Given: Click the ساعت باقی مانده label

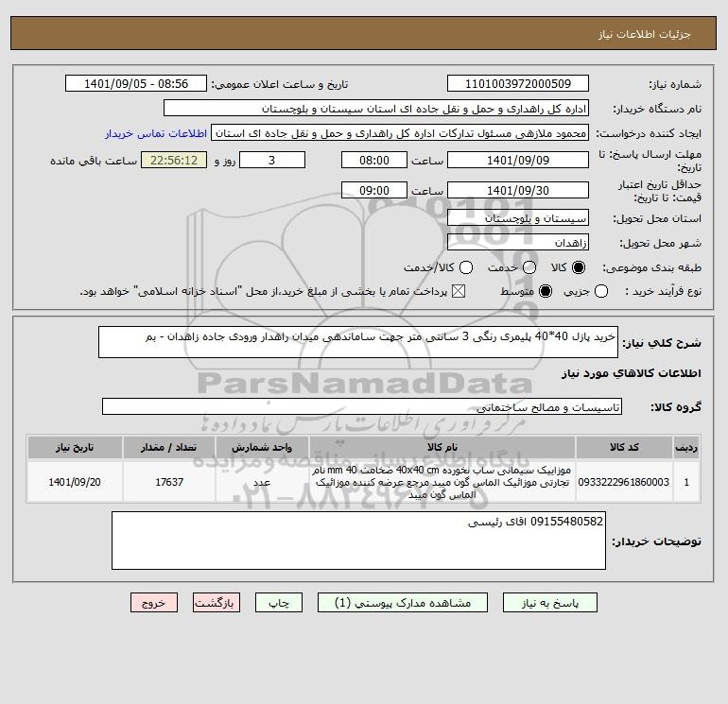Looking at the screenshot, I should [x=94, y=161].
